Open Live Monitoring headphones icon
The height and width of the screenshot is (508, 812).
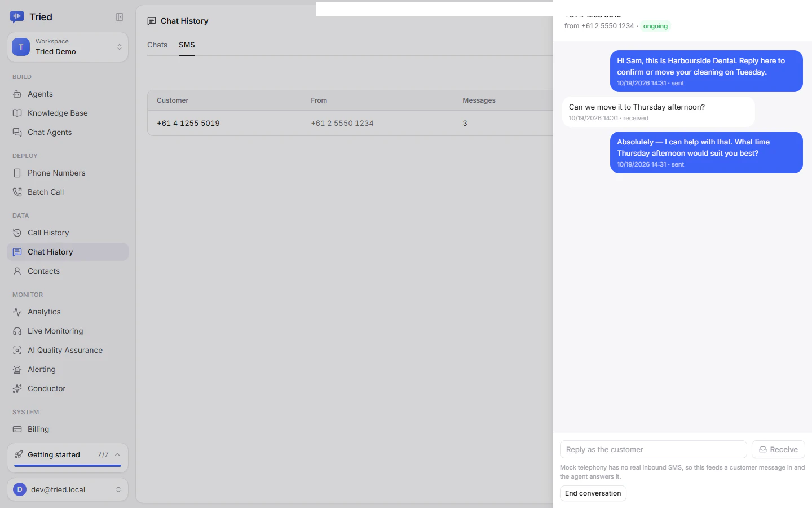17,331
